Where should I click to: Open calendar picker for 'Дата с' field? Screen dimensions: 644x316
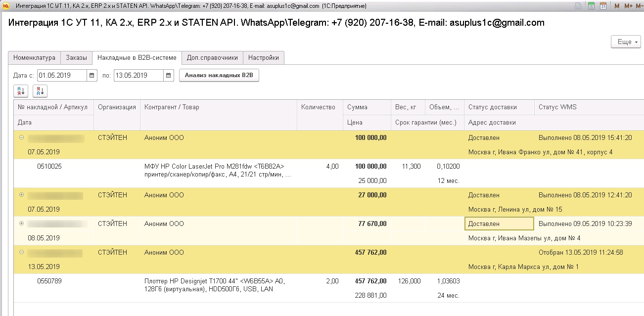click(x=92, y=76)
